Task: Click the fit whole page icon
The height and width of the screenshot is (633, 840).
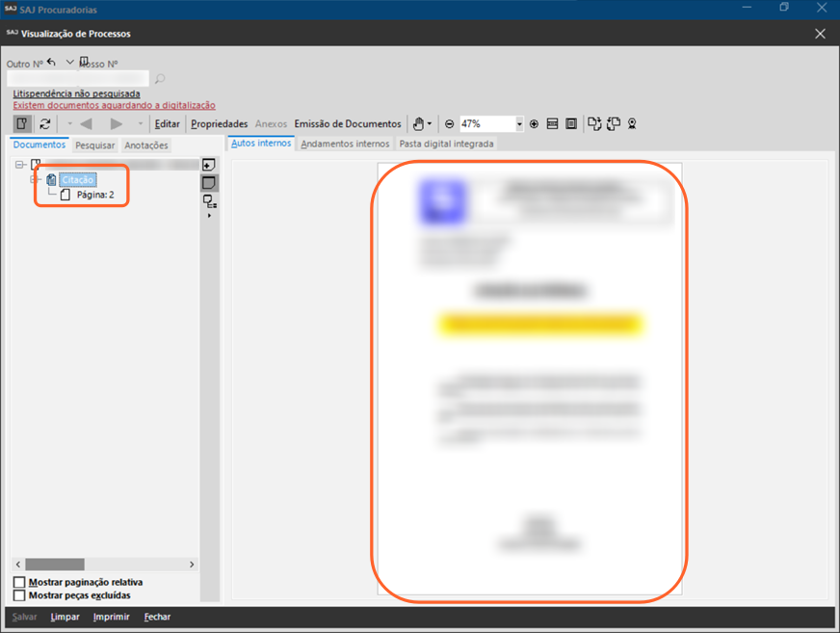Action: (x=571, y=124)
